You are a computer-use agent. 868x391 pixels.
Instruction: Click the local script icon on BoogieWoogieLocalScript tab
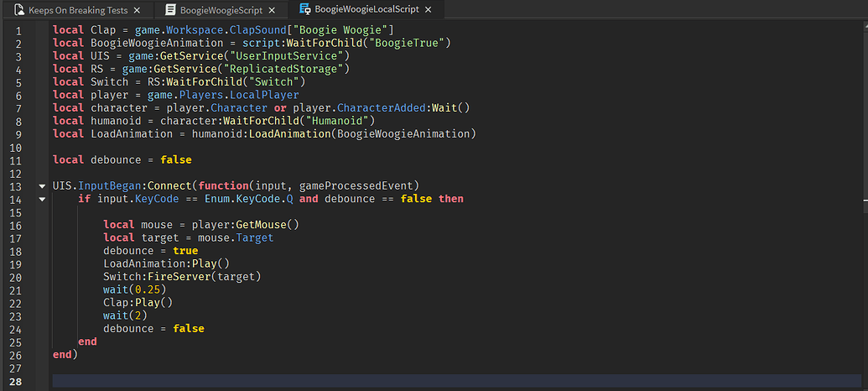point(304,9)
